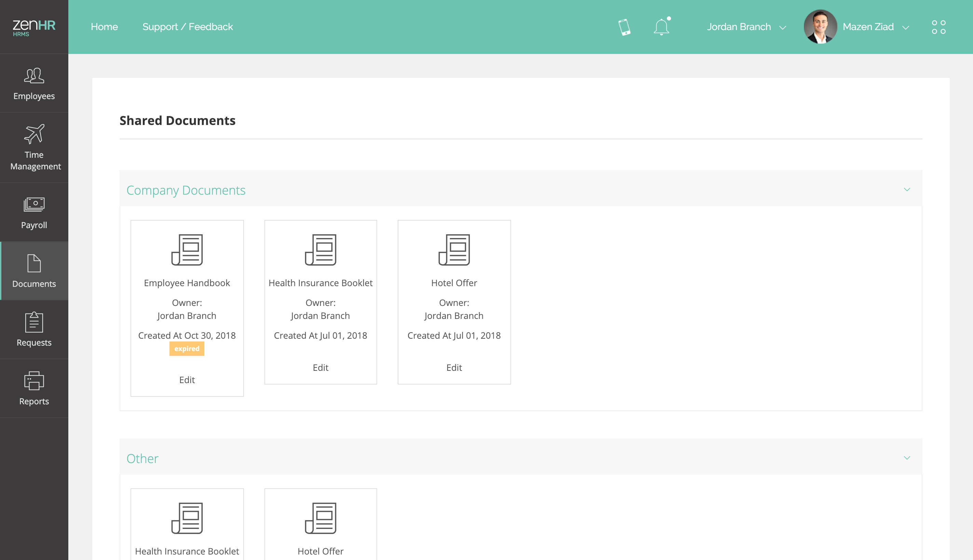Open the four-circle apps menu icon
The width and height of the screenshot is (973, 560).
point(938,27)
